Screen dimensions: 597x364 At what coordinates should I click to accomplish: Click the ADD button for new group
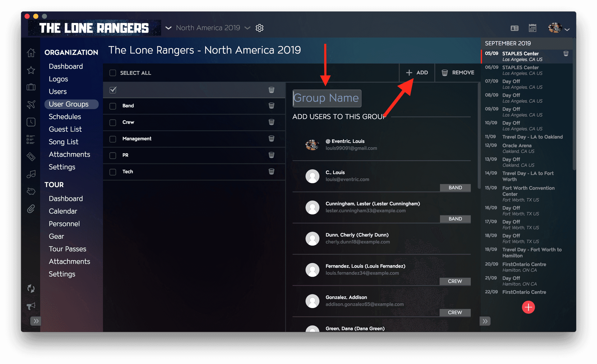pos(417,72)
